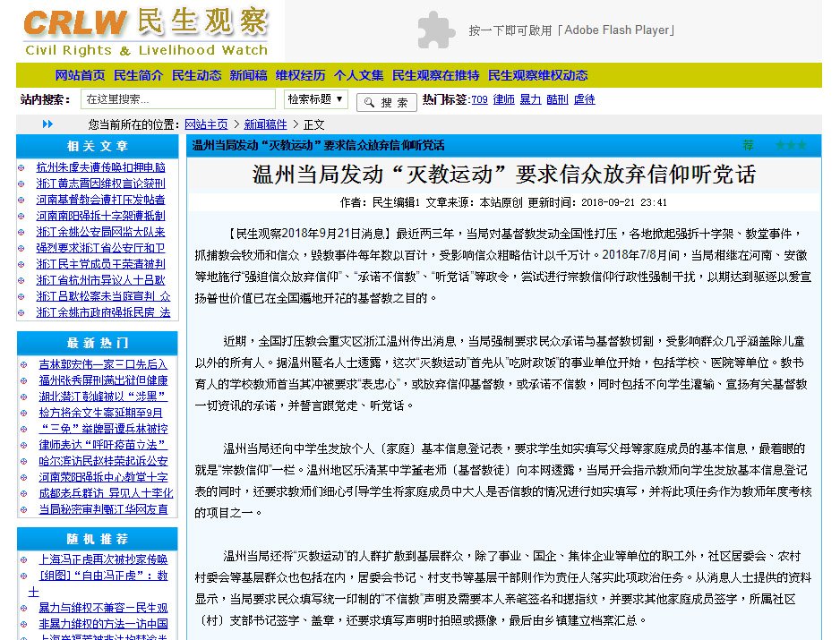Screen dimensions: 840x640
Task: Click the green 荐 recommend mark
Action: coord(749,145)
